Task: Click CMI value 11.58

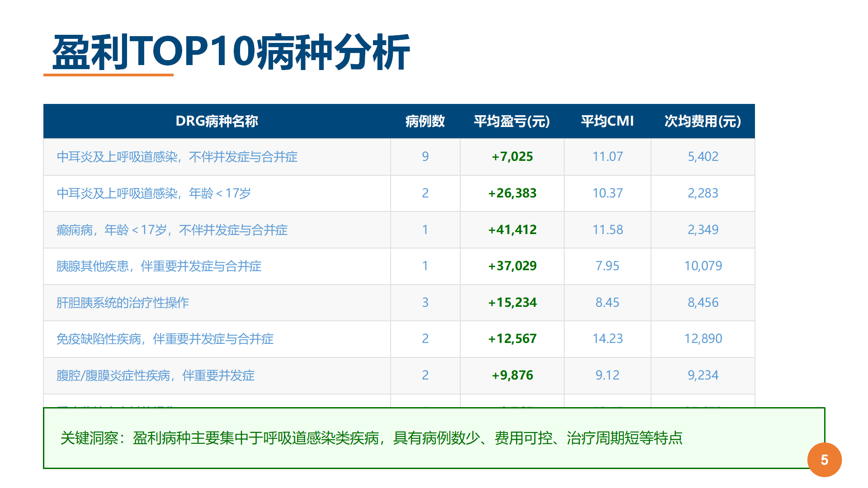Action: click(x=608, y=230)
